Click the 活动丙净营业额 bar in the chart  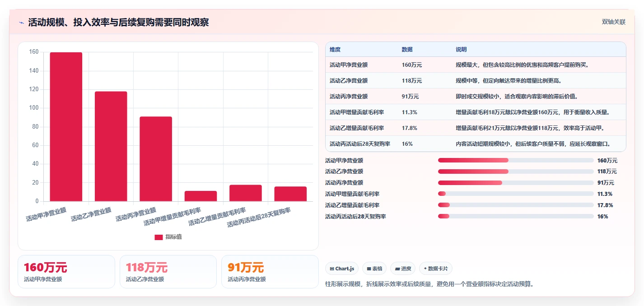click(156, 159)
